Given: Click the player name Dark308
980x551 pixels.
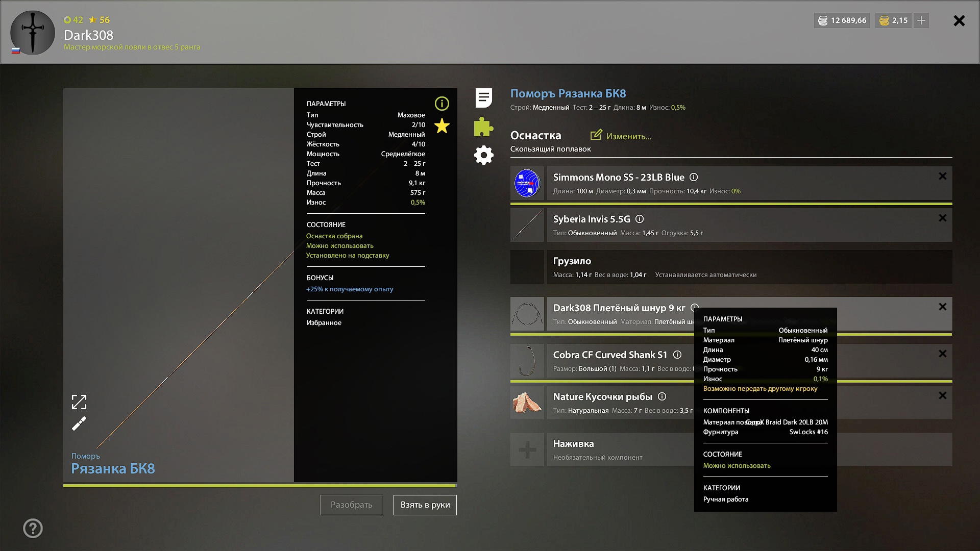Looking at the screenshot, I should tap(88, 35).
